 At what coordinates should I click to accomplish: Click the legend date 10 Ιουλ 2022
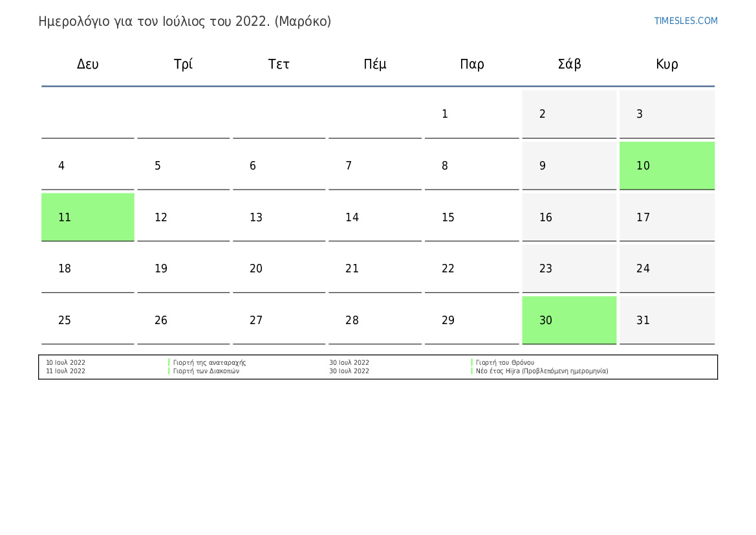[65, 362]
